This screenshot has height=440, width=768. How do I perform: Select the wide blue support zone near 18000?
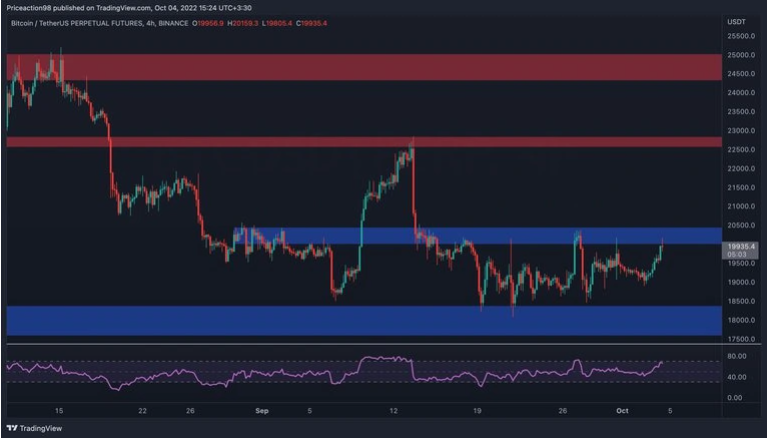[x=364, y=321]
